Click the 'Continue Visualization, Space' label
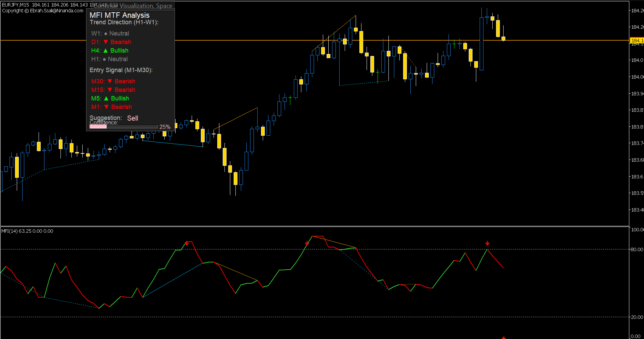The image size is (644, 339). pos(133,6)
